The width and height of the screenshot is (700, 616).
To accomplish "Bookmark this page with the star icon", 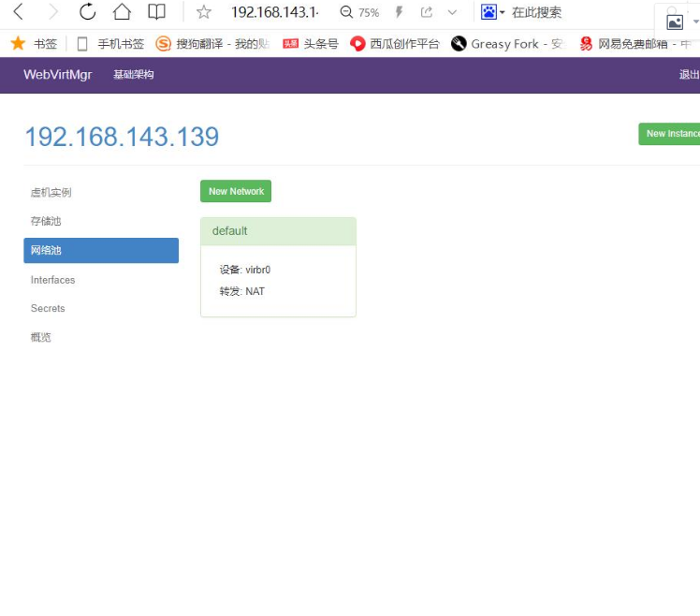I will click(204, 12).
